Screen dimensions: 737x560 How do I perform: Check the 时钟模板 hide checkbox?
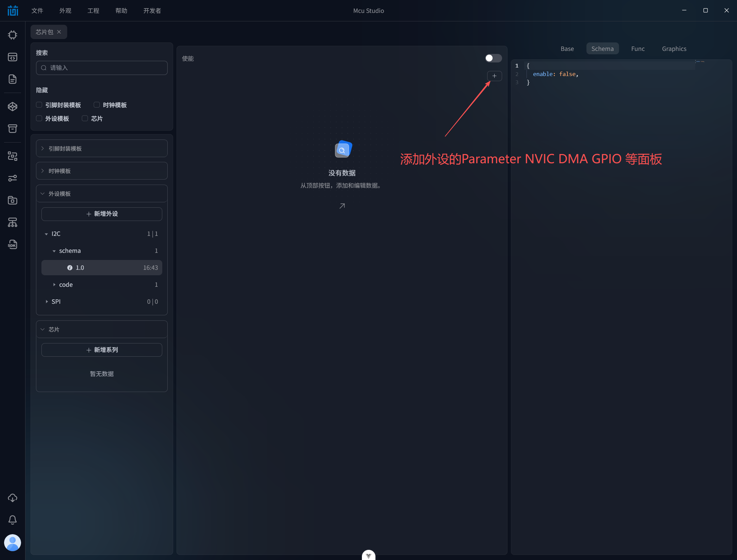[97, 105]
